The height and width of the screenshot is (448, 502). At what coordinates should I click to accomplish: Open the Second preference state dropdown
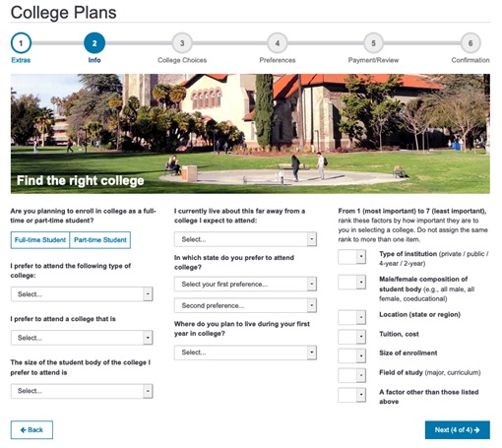[245, 305]
